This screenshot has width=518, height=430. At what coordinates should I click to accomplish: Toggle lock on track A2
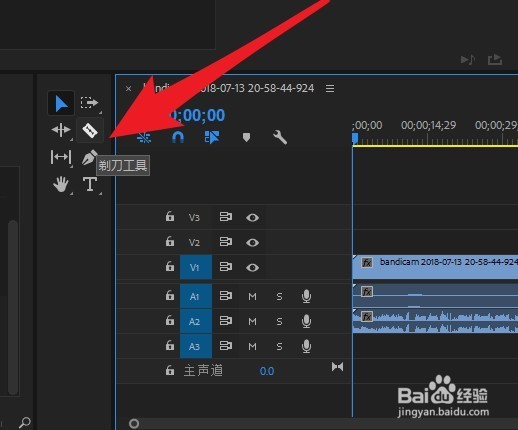170,321
